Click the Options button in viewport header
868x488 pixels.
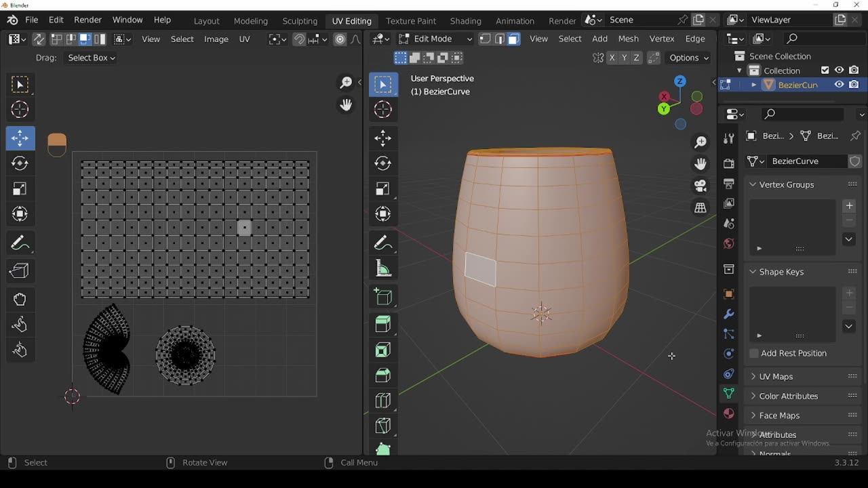[688, 58]
